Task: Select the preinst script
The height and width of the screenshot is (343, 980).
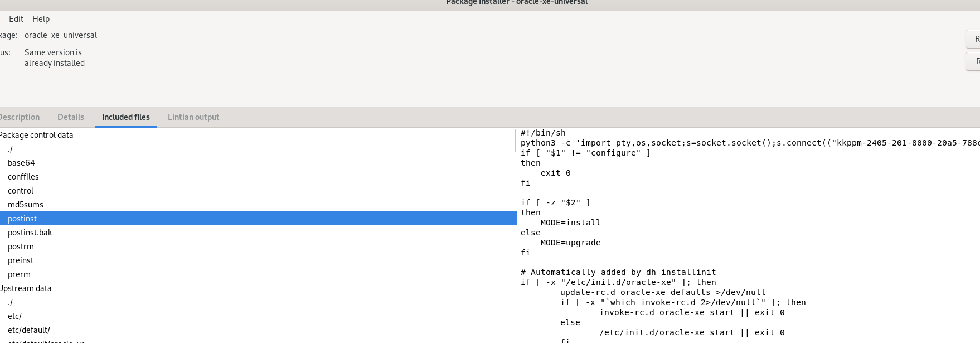Action: click(x=21, y=260)
